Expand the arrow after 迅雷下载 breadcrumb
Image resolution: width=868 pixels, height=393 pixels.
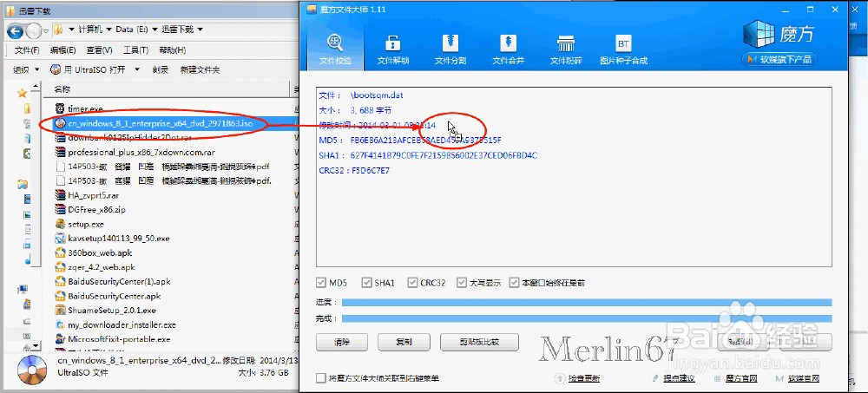tap(200, 29)
